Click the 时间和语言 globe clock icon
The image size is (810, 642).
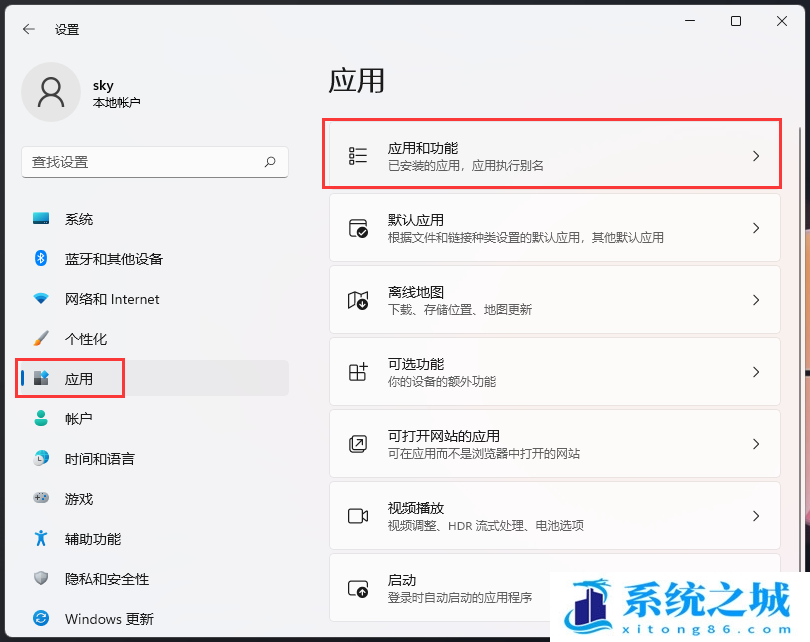41,458
